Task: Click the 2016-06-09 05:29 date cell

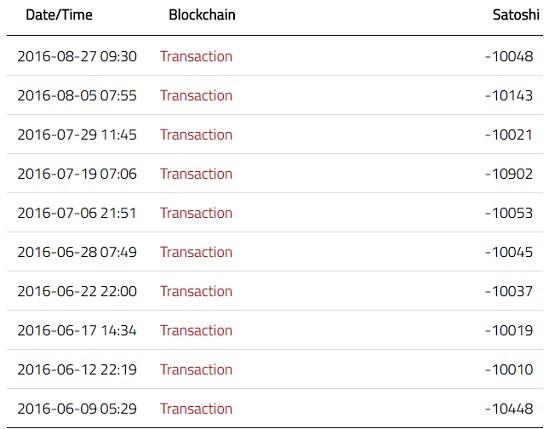Action: click(77, 409)
